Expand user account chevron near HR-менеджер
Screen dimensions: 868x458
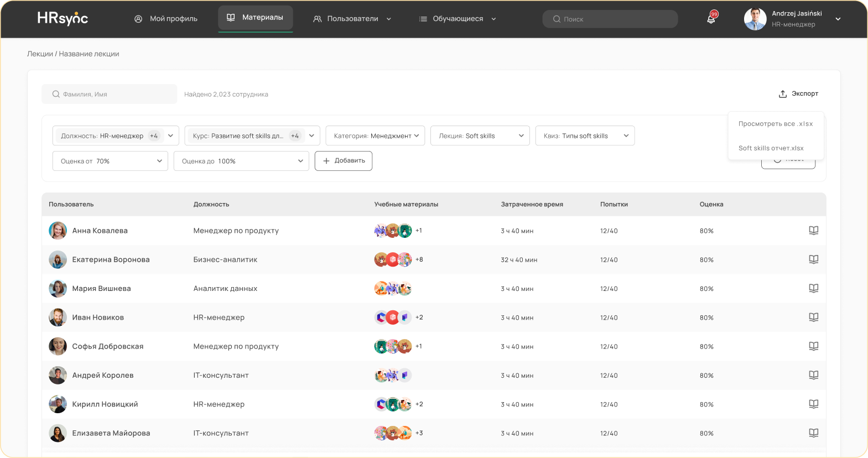[838, 19]
